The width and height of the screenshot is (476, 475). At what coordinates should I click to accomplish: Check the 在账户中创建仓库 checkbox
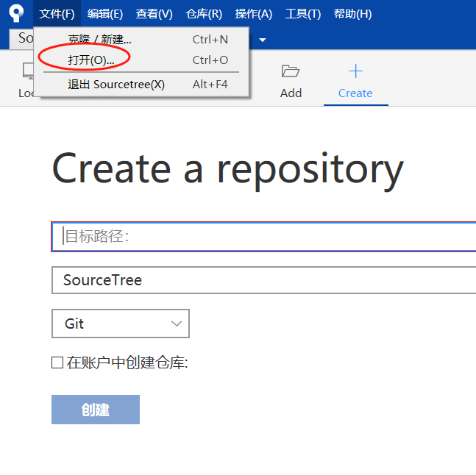(x=57, y=362)
